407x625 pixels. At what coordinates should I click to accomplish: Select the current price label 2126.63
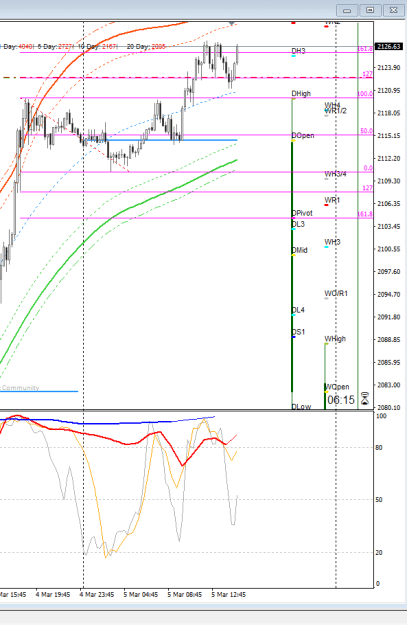point(388,47)
